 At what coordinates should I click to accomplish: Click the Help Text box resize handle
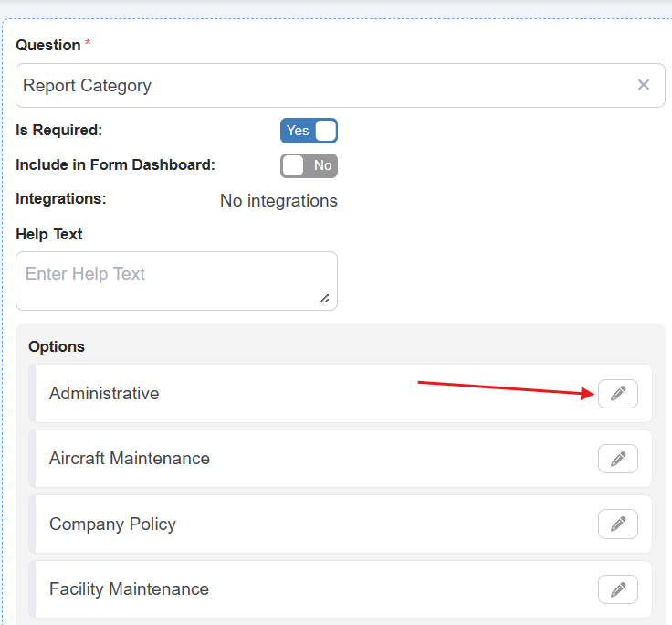coord(325,298)
